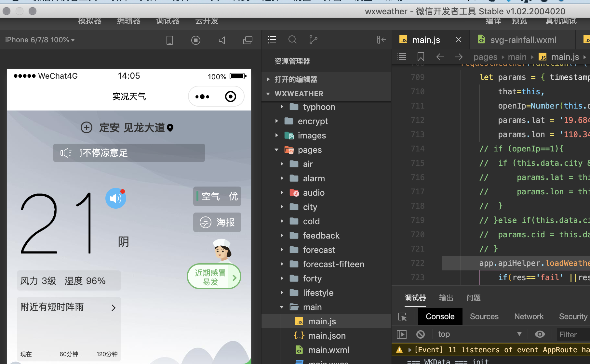Expand the AppRoute listeners warning message
The width and height of the screenshot is (590, 364).
410,350
